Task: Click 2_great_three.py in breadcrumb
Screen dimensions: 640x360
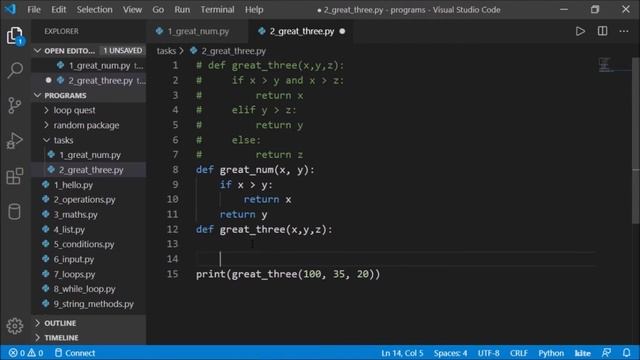Action: (233, 51)
